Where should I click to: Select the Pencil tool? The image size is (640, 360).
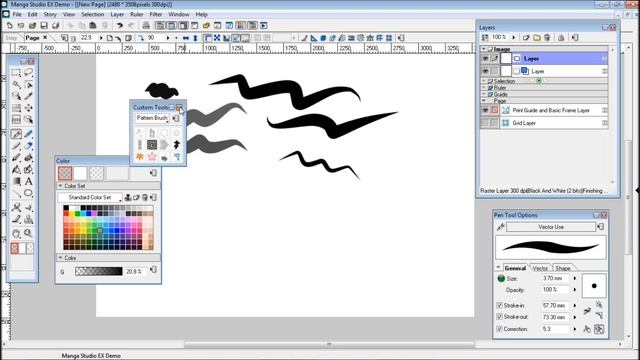(x=16, y=146)
